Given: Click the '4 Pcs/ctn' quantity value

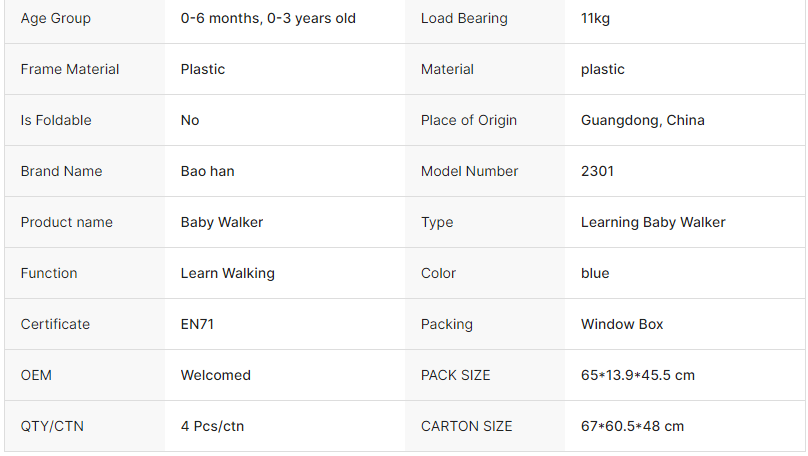Looking at the screenshot, I should pyautogui.click(x=212, y=426).
